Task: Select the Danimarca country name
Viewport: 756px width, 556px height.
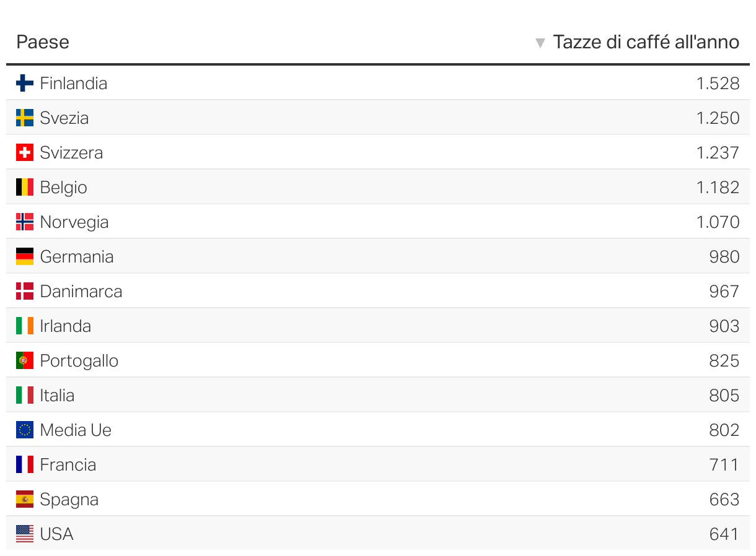Action: pyautogui.click(x=81, y=291)
